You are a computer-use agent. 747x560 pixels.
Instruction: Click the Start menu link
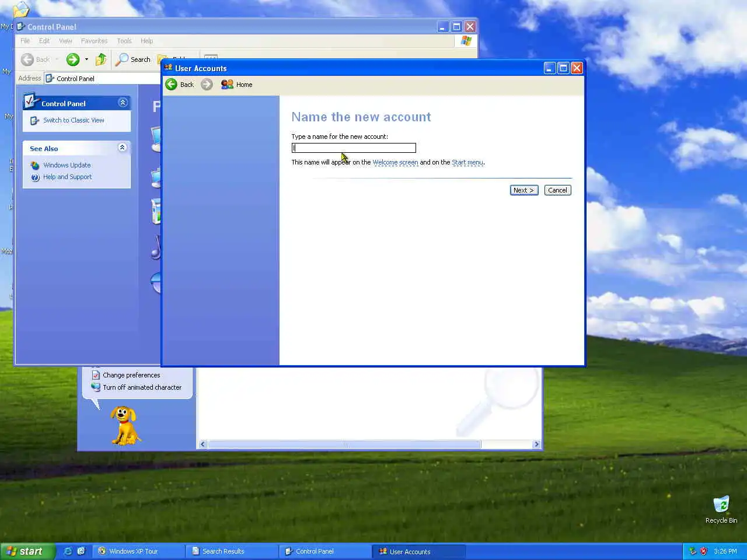point(467,163)
